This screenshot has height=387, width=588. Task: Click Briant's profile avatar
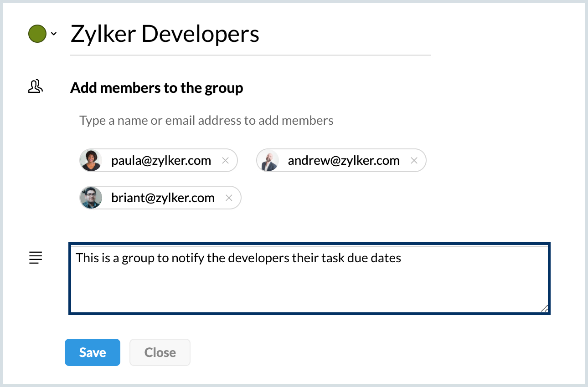click(91, 198)
